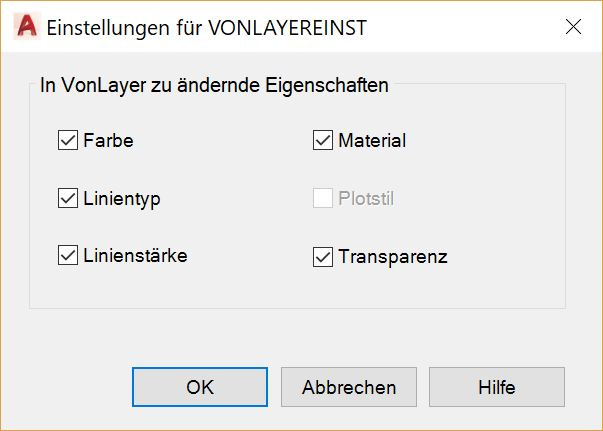The width and height of the screenshot is (603, 431).
Task: Click the Transparenz label text
Action: 393,257
